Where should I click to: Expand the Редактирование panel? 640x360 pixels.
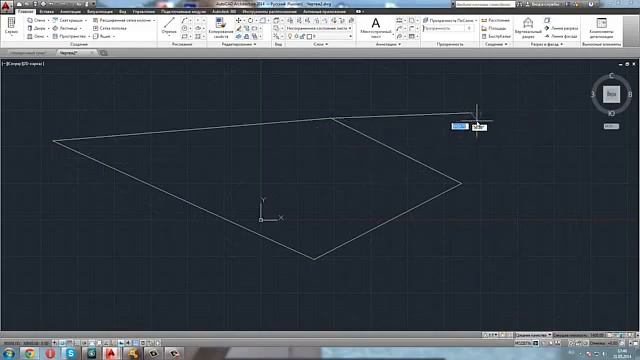click(239, 44)
